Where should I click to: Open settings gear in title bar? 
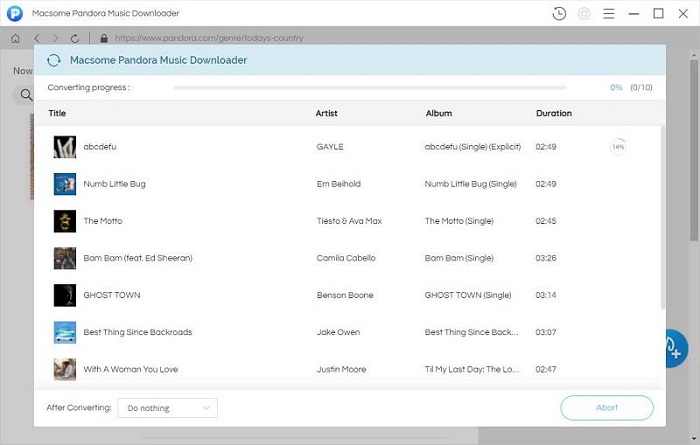584,13
